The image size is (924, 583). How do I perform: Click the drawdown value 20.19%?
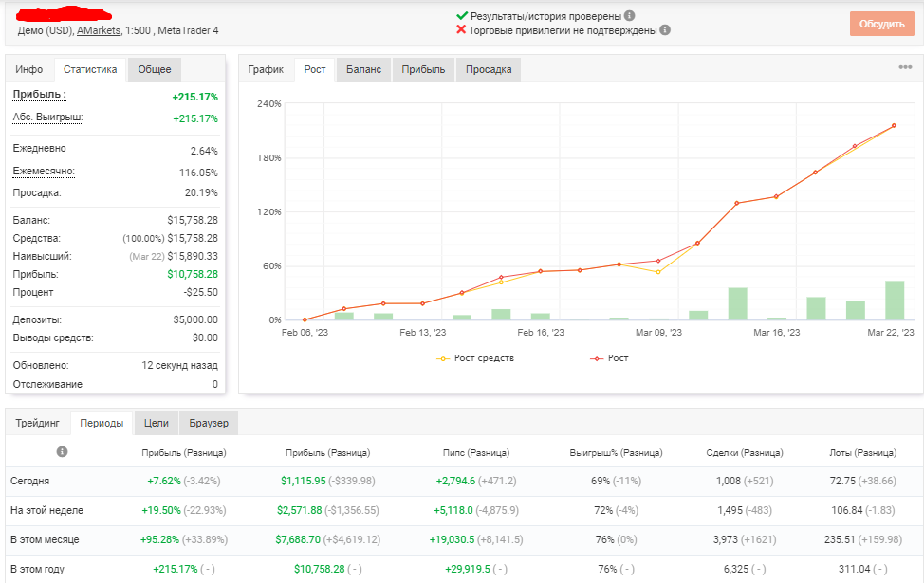tap(201, 192)
